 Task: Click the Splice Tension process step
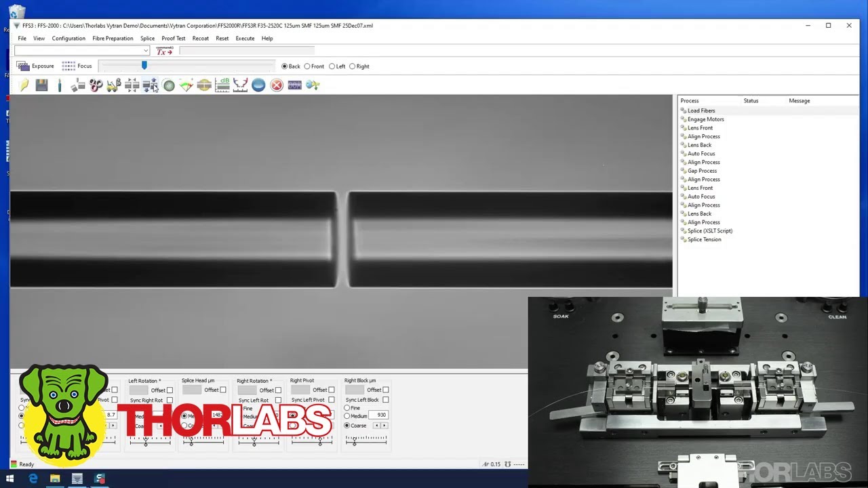[x=705, y=239]
